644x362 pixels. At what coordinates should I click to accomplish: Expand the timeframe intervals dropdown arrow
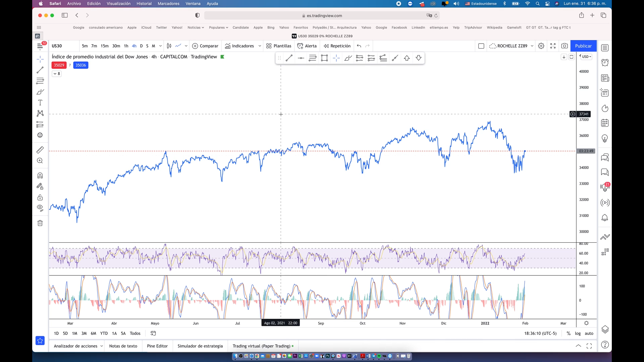click(x=160, y=46)
